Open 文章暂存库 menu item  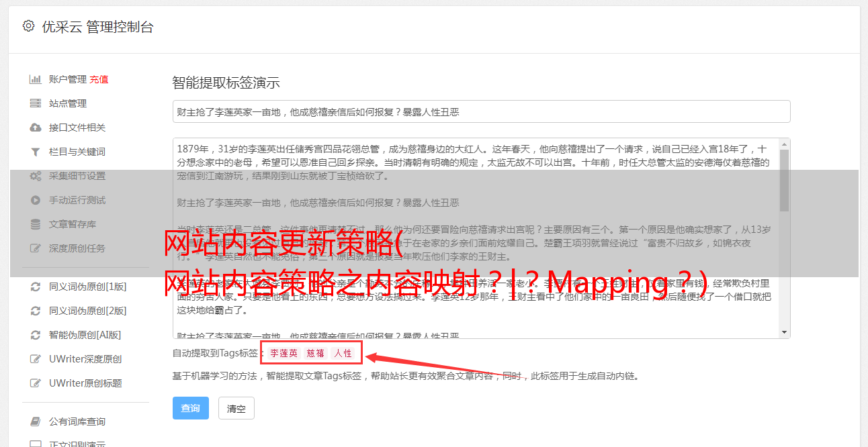coord(73,224)
